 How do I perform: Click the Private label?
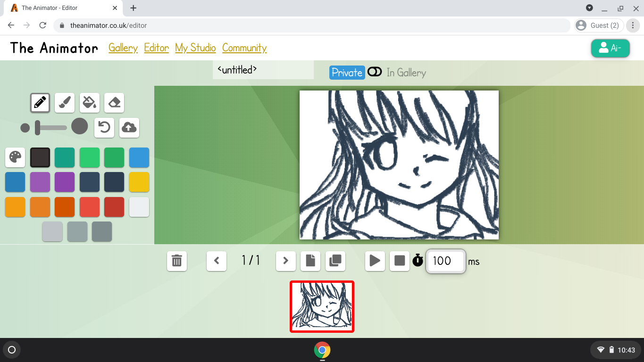[347, 72]
